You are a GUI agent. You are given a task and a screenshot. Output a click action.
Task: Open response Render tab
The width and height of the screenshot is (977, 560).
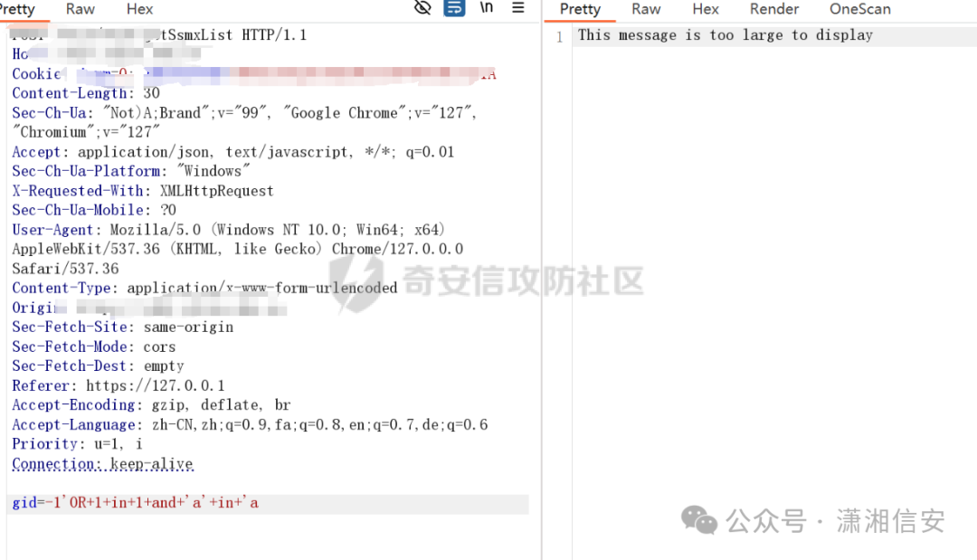pyautogui.click(x=773, y=9)
